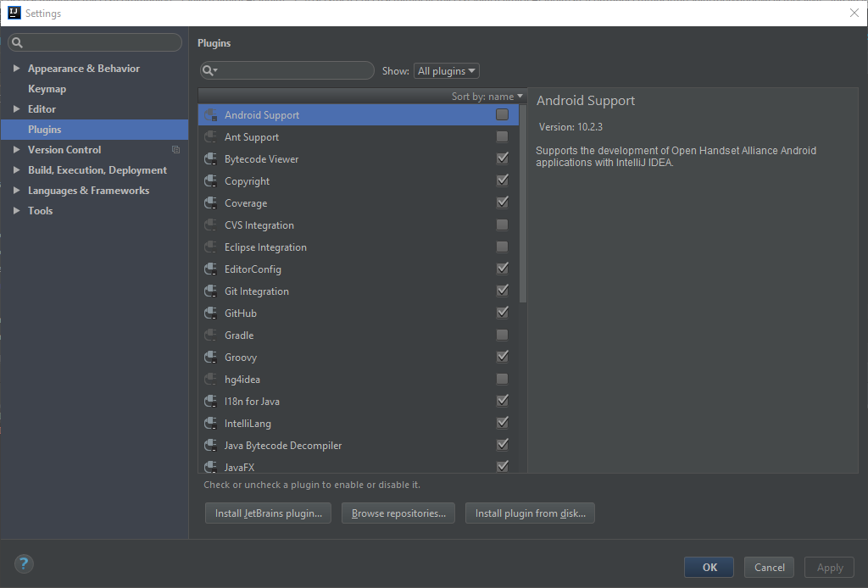Expand Appearance & Behavior tree arrow
The height and width of the screenshot is (588, 868).
pyautogui.click(x=17, y=68)
